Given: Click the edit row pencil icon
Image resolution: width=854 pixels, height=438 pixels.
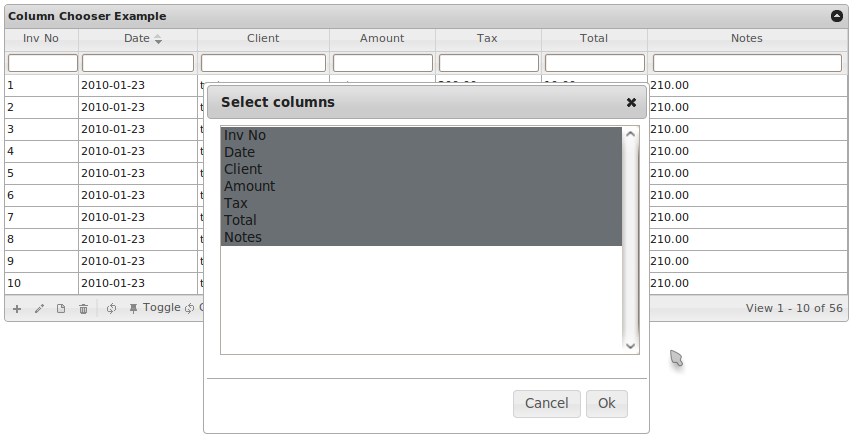Looking at the screenshot, I should (x=39, y=309).
